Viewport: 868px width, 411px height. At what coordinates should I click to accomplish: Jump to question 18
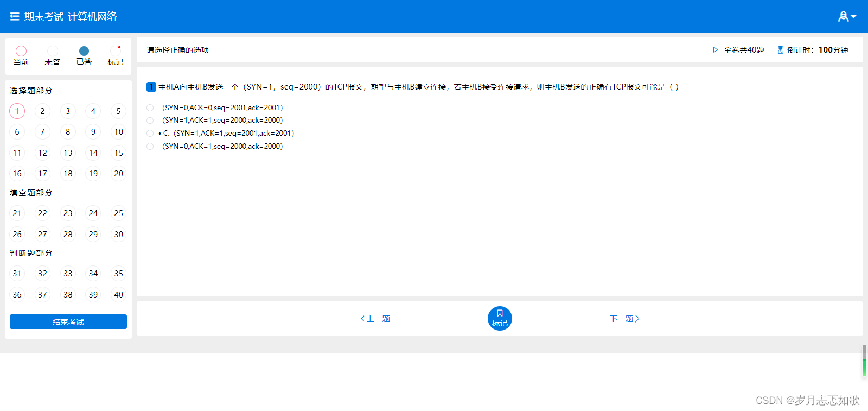pos(68,174)
